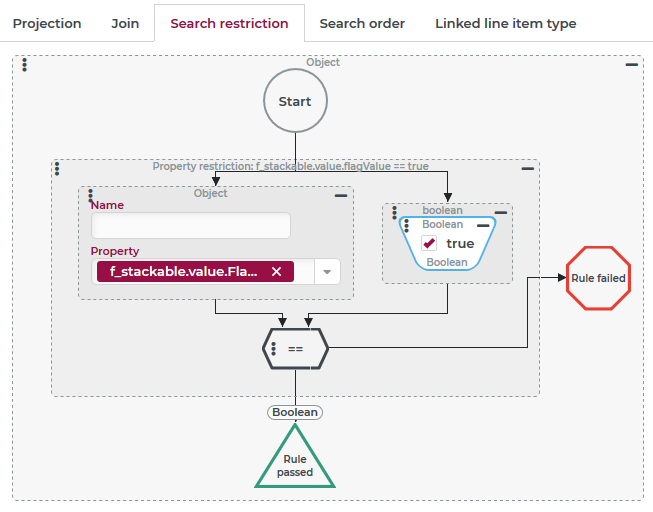Collapse the boolean container
Image resolution: width=653 pixels, height=512 pixels.
(501, 212)
